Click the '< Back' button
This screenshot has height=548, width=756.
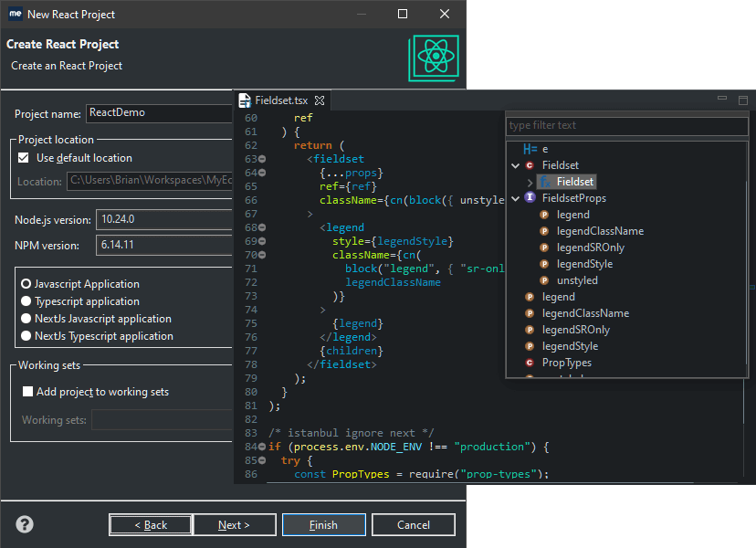coord(151,525)
